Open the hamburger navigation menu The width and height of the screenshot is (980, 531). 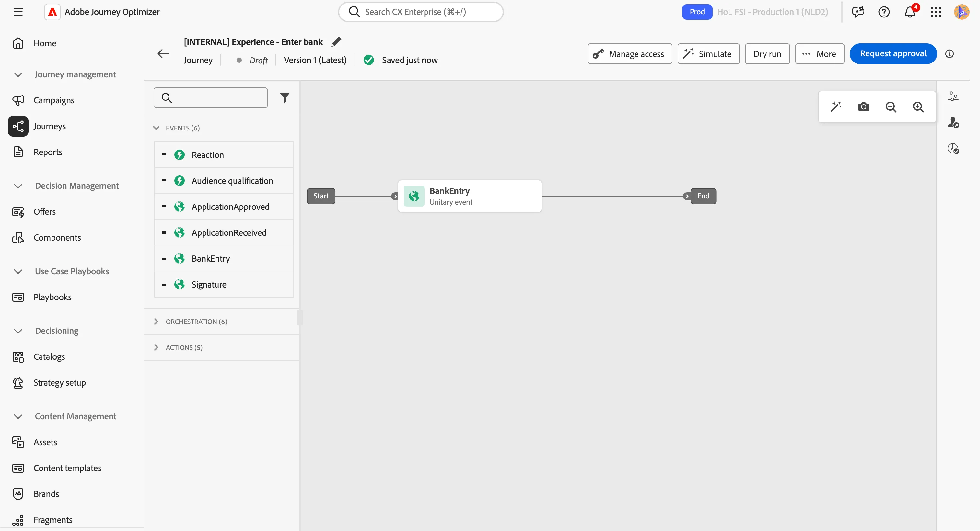pyautogui.click(x=18, y=12)
